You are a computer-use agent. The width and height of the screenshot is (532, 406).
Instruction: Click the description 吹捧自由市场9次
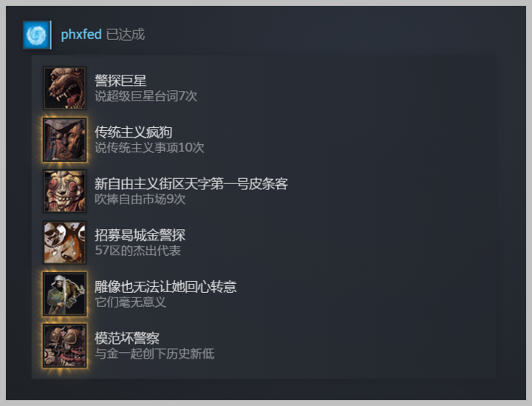coord(140,199)
